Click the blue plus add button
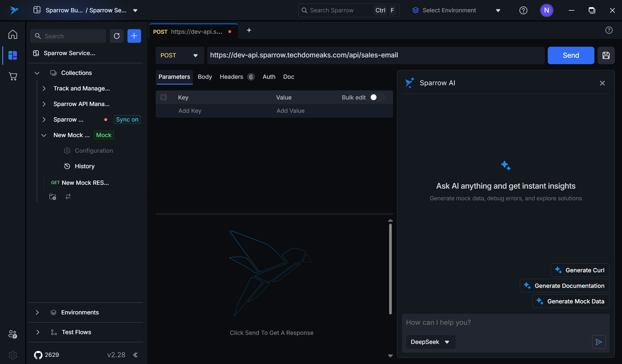Viewport: 622px width, 364px height. pos(134,36)
